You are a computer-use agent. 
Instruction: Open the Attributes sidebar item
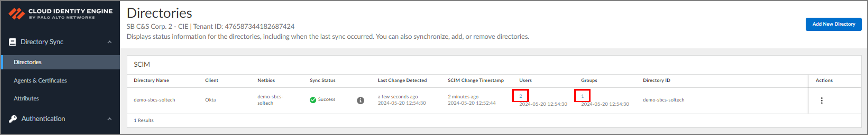click(x=26, y=98)
